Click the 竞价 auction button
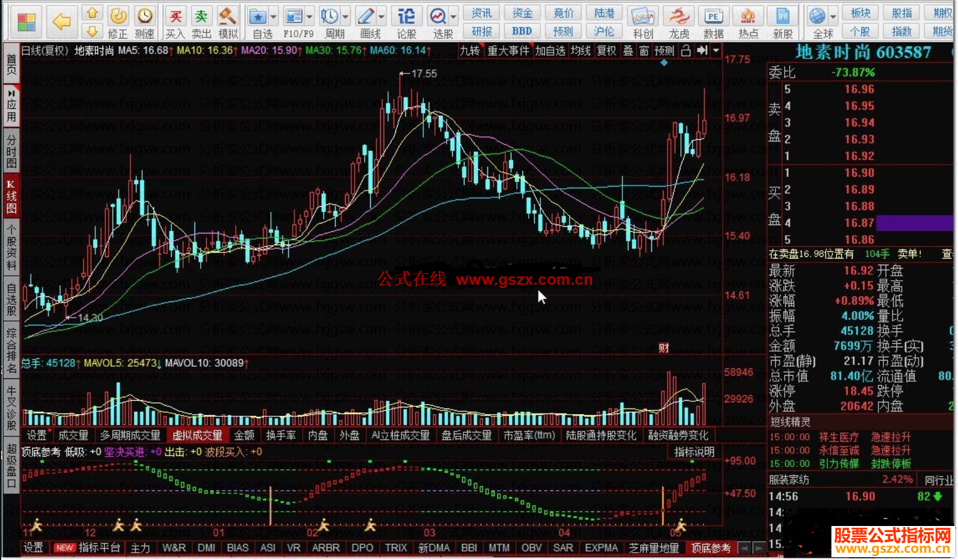 [x=563, y=13]
